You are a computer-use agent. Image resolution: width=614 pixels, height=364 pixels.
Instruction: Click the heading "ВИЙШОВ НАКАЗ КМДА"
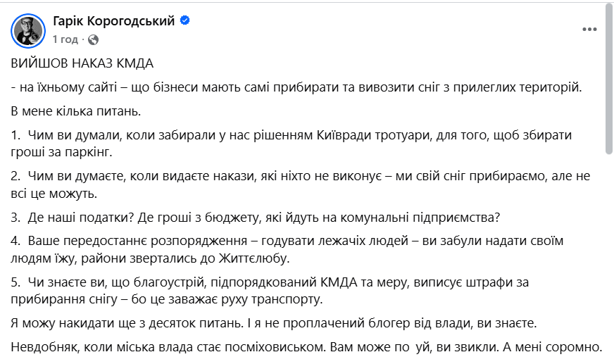point(82,63)
